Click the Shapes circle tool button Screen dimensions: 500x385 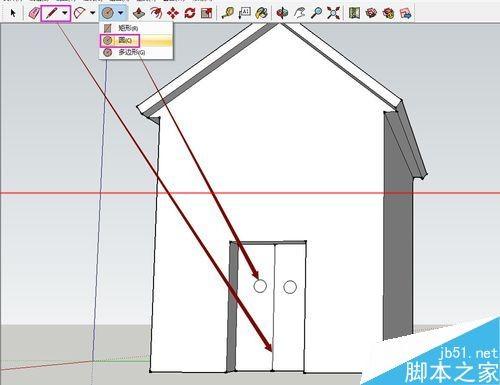(x=108, y=13)
